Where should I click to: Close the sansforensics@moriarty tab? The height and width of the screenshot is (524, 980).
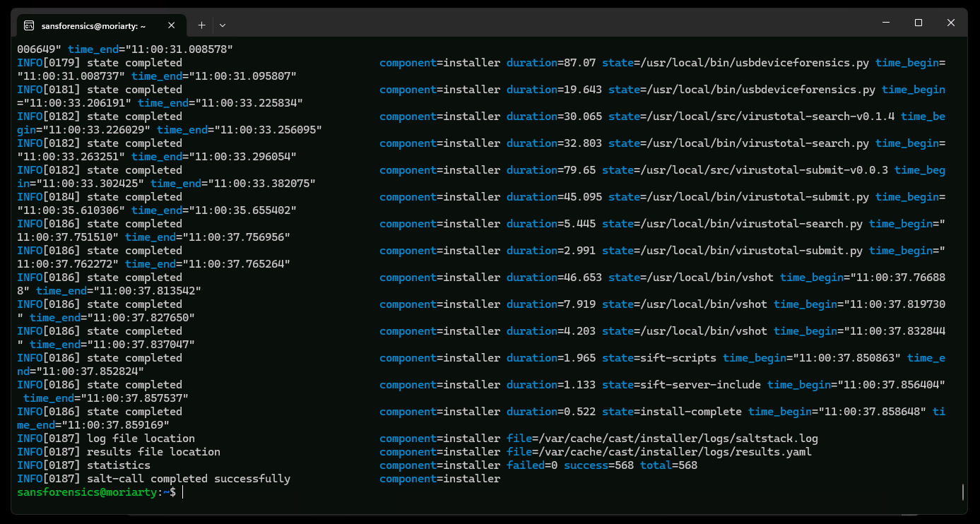click(171, 24)
